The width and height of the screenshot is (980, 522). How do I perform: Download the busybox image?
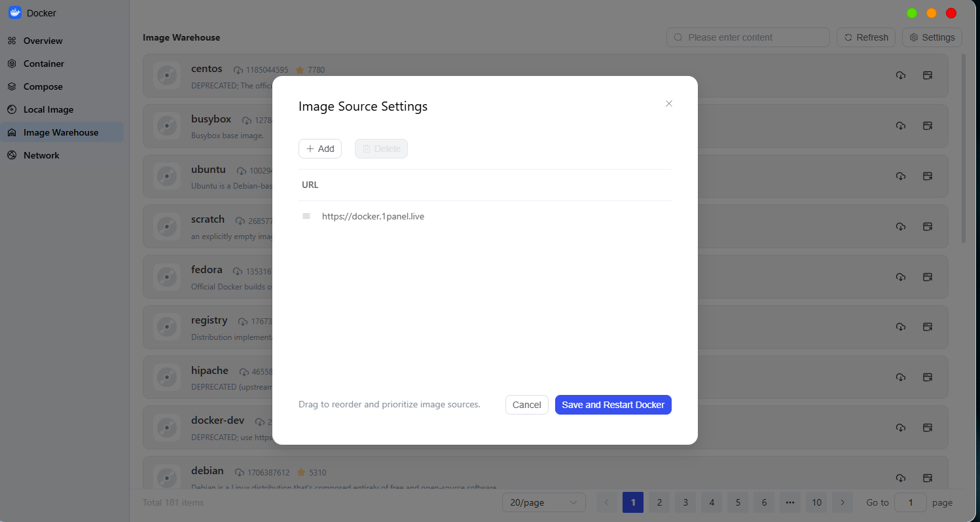coord(901,126)
